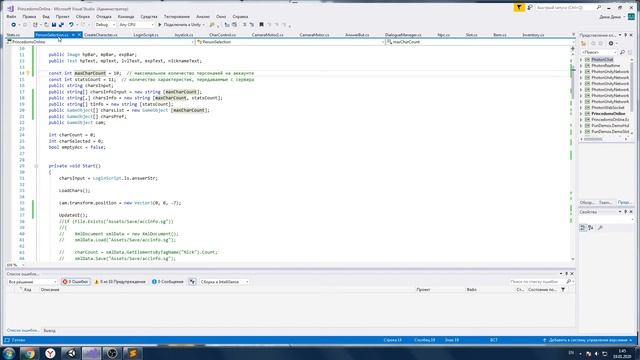Image resolution: width=640 pixels, height=360 pixels.
Task: Open Sublime Text from the taskbar
Action: pyautogui.click(x=133, y=353)
